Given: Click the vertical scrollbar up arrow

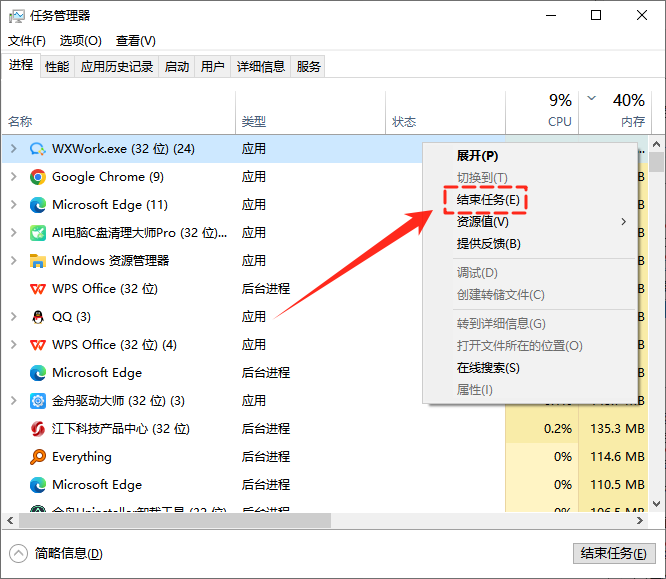Looking at the screenshot, I should click(657, 144).
